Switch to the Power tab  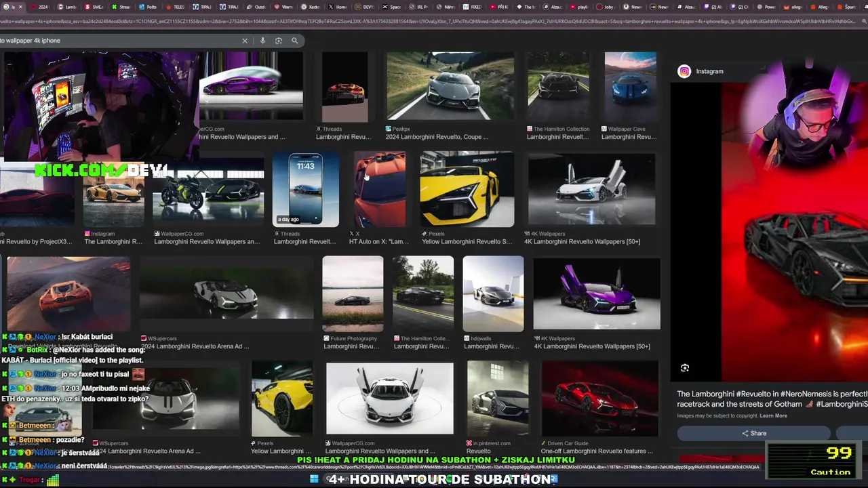(x=766, y=7)
